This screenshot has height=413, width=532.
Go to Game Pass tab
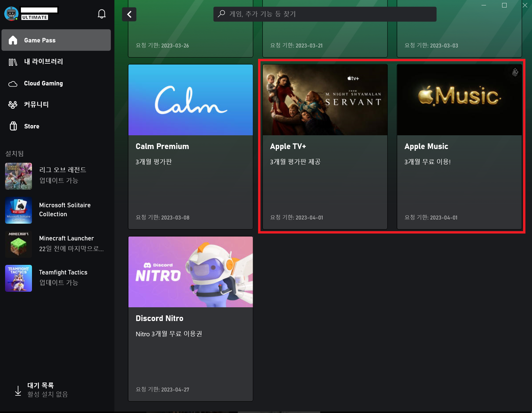point(56,40)
